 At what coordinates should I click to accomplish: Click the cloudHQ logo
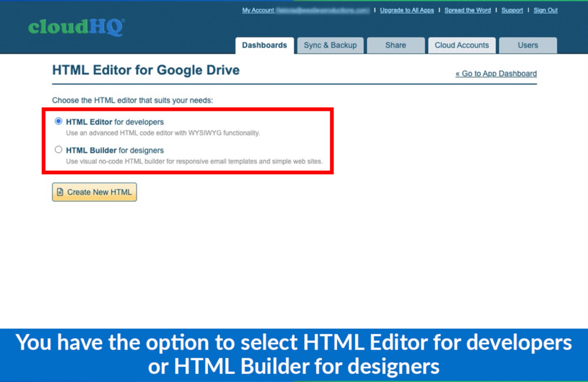(x=77, y=27)
